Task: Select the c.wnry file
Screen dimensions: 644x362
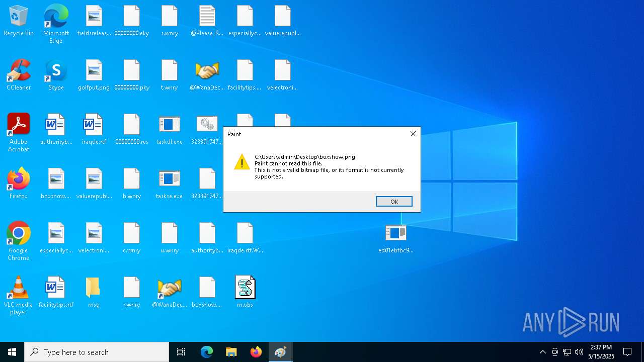Action: coord(132,238)
